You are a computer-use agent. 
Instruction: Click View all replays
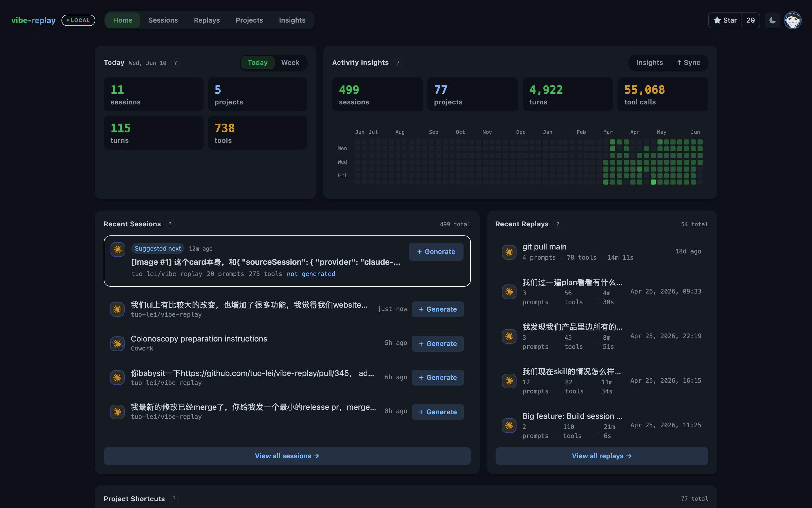coord(602,456)
